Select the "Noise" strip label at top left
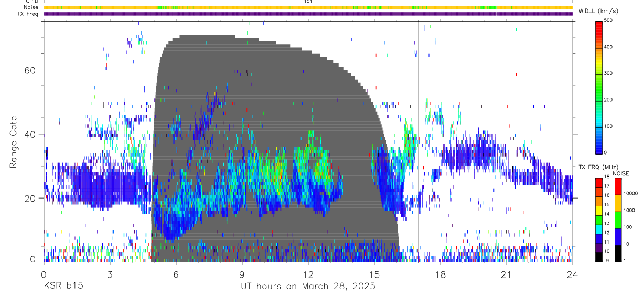This screenshot has width=644, height=297. point(31,7)
